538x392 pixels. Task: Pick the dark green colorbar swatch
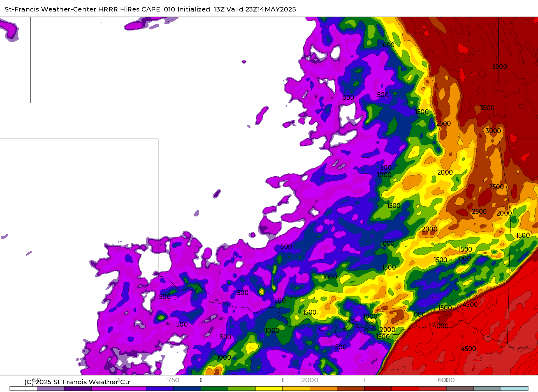214,389
